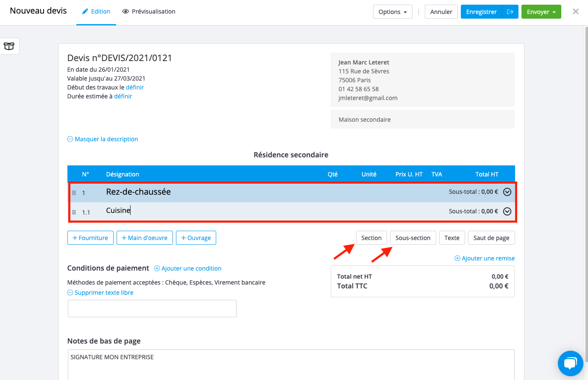Click Ajouter une remise link
Viewport: 588px width, 380px height.
tap(485, 258)
